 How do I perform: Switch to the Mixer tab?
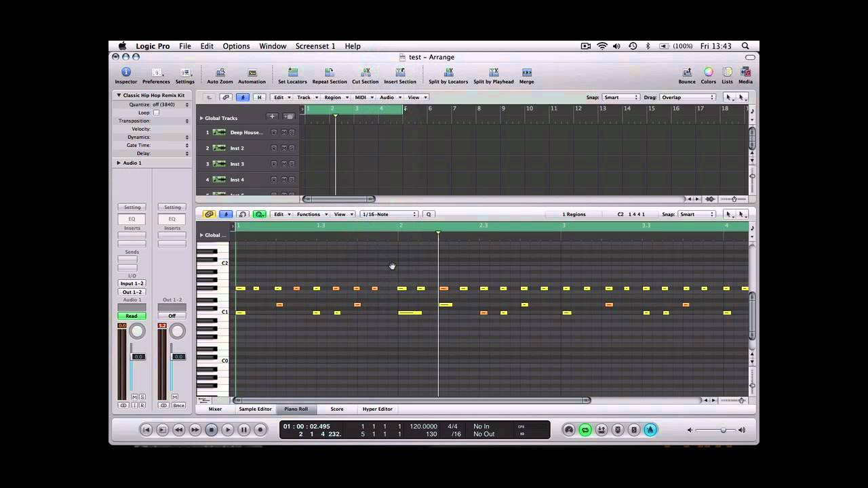tap(215, 409)
